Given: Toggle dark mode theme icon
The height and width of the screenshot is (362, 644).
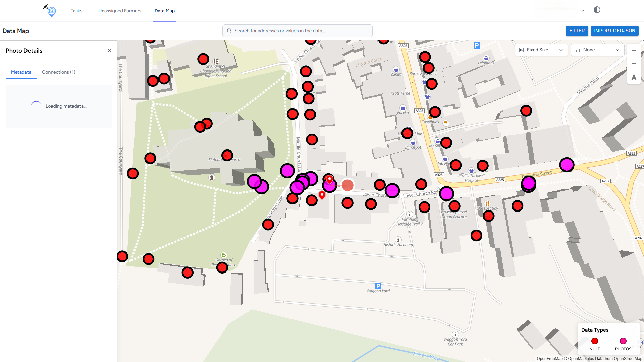Looking at the screenshot, I should 597,10.
